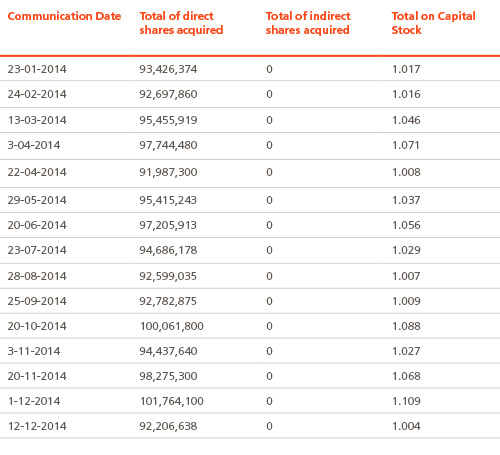Image resolution: width=500 pixels, height=455 pixels.
Task: Click the 20-11-2014 date entry
Action: pos(37,376)
